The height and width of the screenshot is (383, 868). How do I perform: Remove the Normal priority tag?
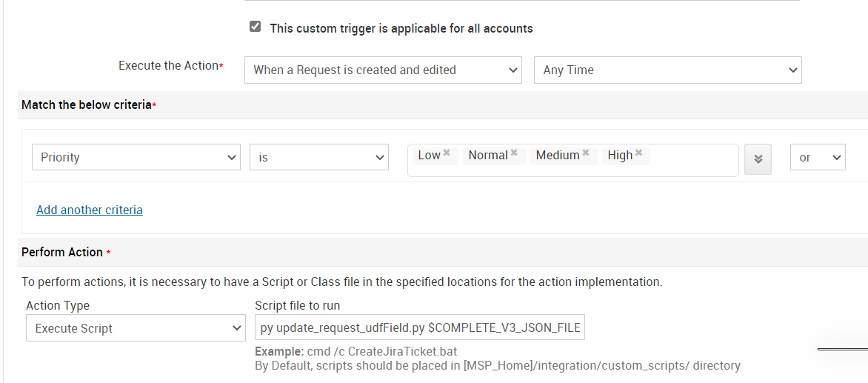point(514,153)
